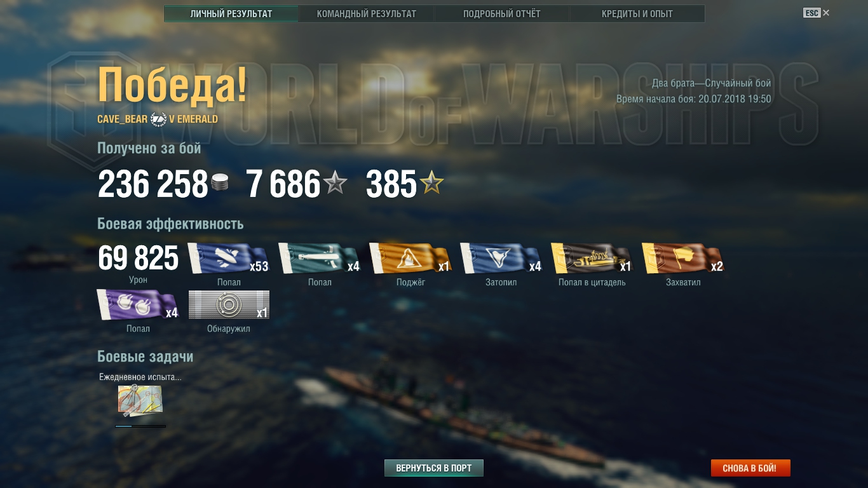Open the daily challenge mission thumbnail

click(x=140, y=401)
